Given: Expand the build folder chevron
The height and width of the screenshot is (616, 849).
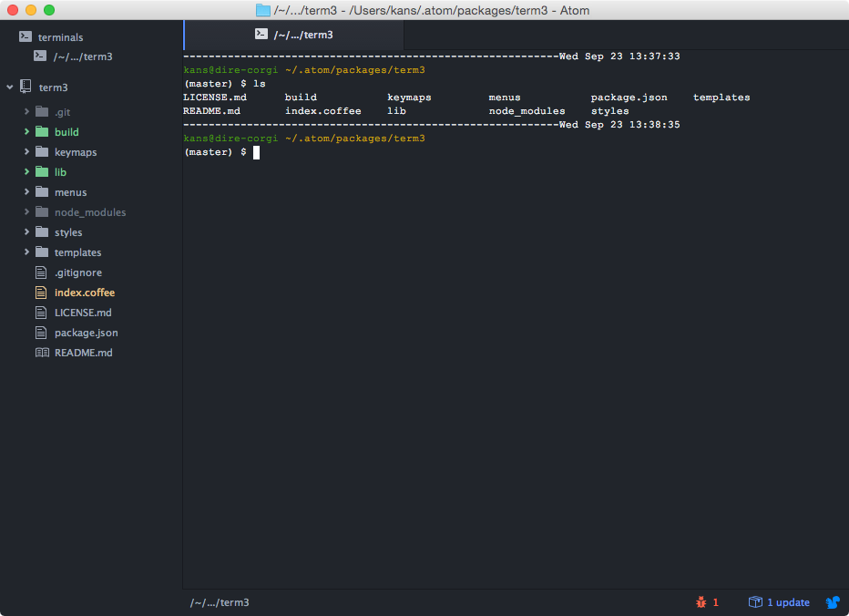Looking at the screenshot, I should pos(26,131).
